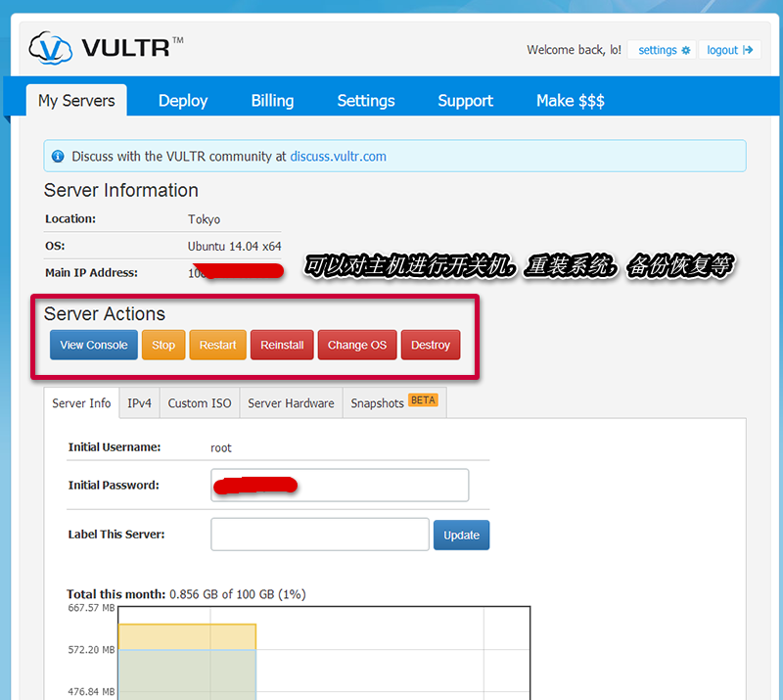The width and height of the screenshot is (783, 700).
Task: Click the Server Actions heading
Action: tap(105, 313)
